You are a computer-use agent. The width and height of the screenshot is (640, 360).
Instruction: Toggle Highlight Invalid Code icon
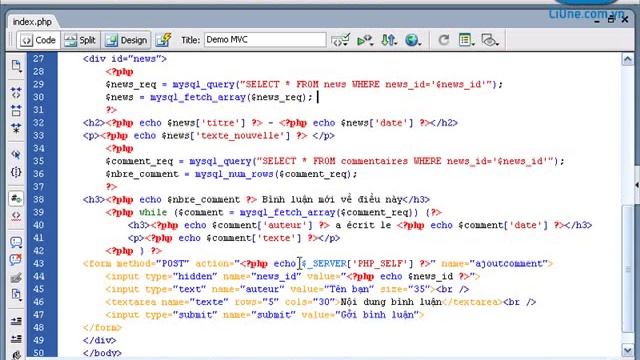16,216
